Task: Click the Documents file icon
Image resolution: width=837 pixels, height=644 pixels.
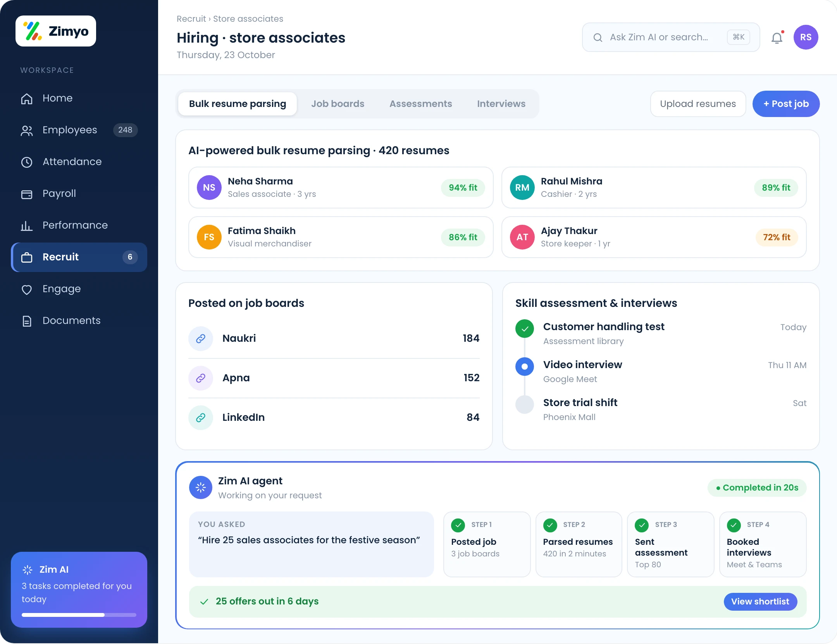Action: tap(27, 321)
